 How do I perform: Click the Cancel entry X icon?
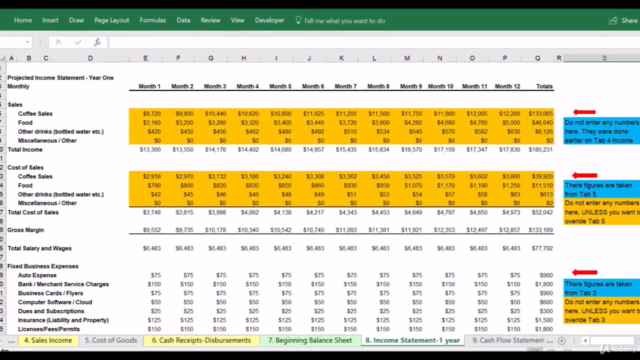[x=58, y=42]
